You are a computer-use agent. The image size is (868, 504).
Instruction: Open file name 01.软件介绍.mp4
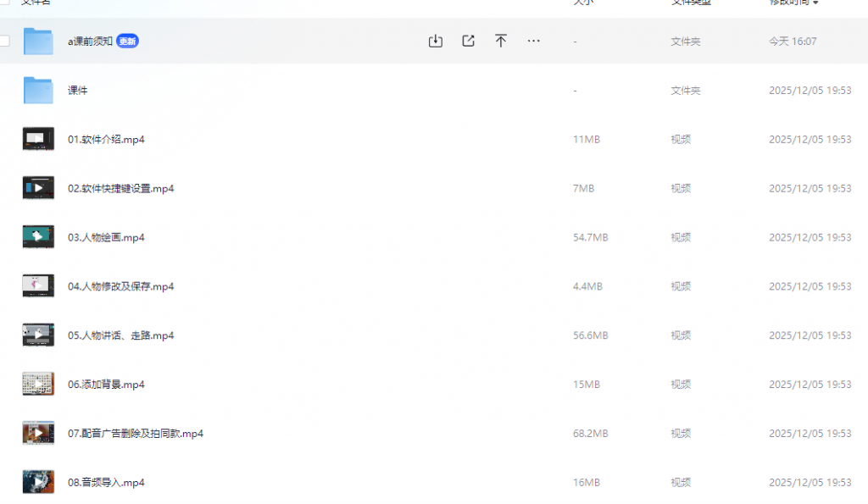click(x=106, y=139)
